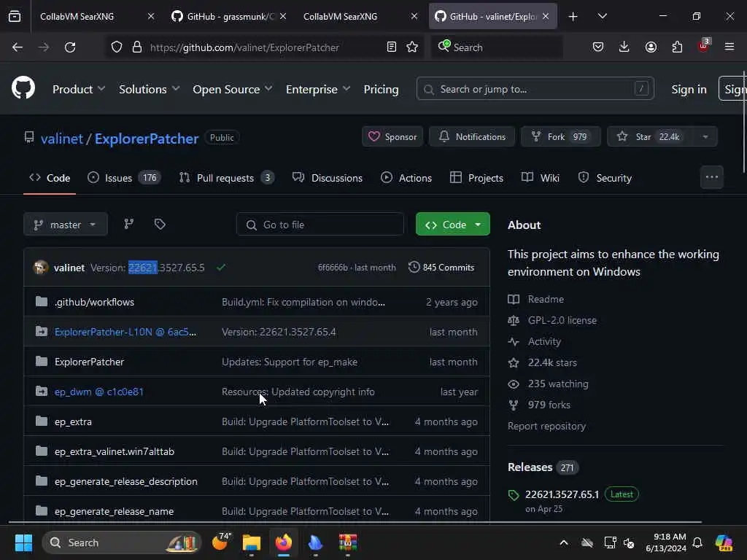Viewport: 747px width, 560px height.
Task: Click the Firefox taskbar icon
Action: click(284, 542)
